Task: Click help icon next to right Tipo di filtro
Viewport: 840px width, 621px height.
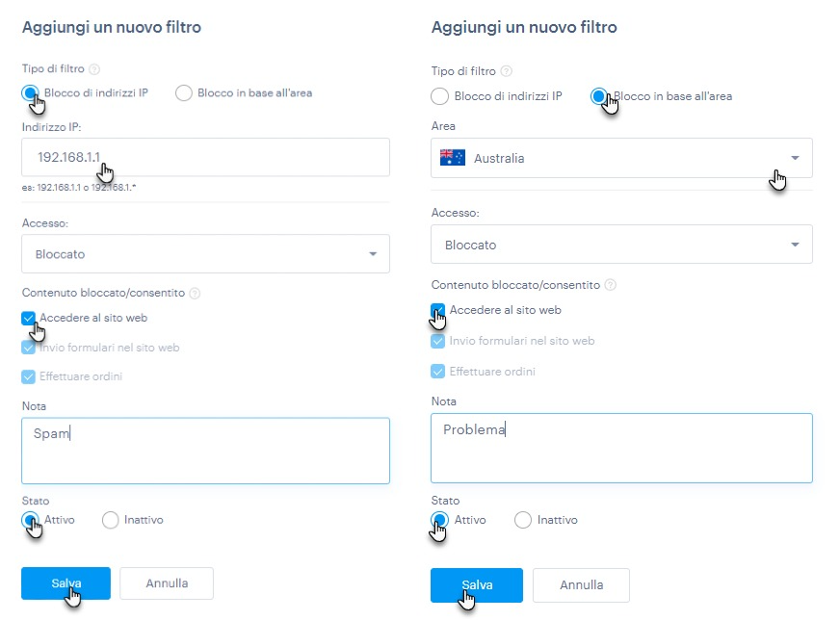Action: tap(507, 71)
